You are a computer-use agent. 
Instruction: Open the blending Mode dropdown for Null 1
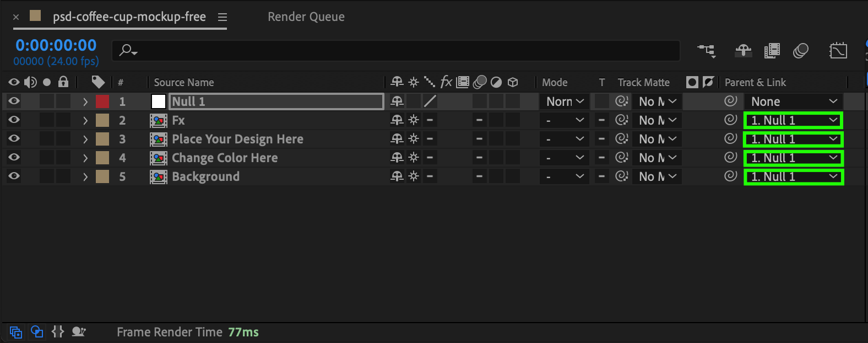point(565,101)
